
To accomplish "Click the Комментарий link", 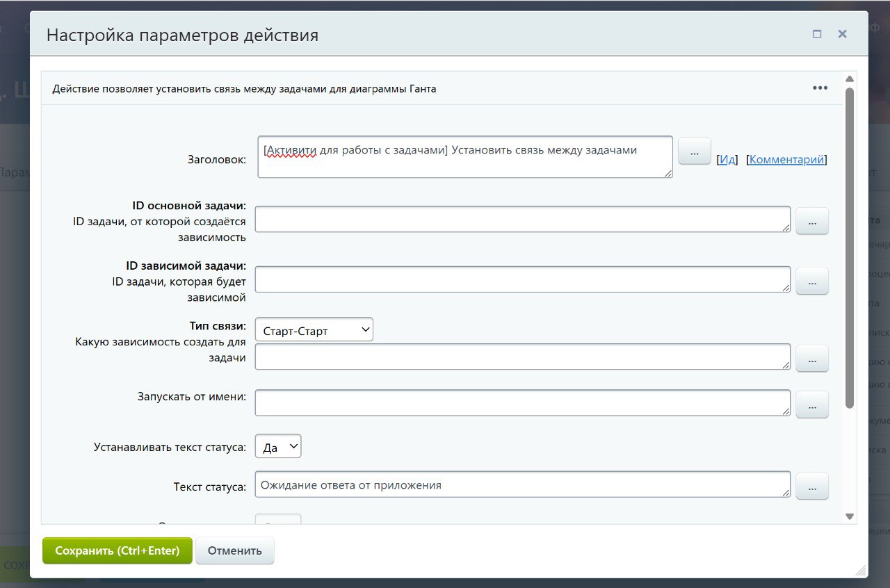I will (787, 159).
